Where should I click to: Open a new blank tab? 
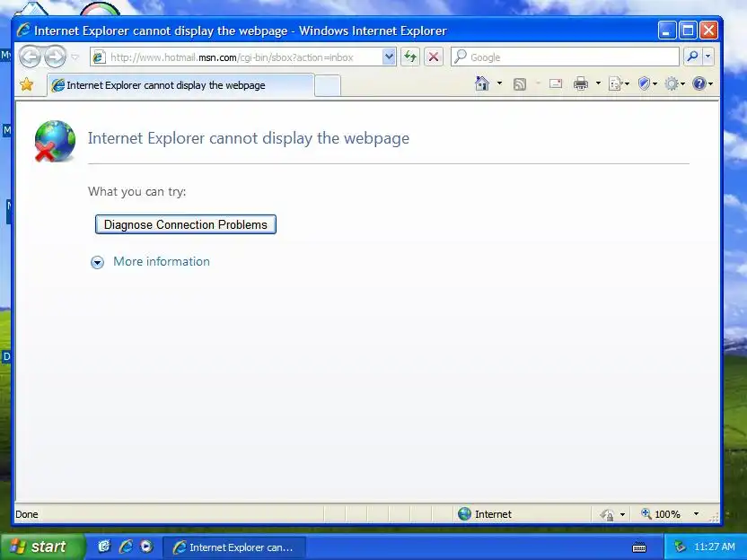point(328,86)
